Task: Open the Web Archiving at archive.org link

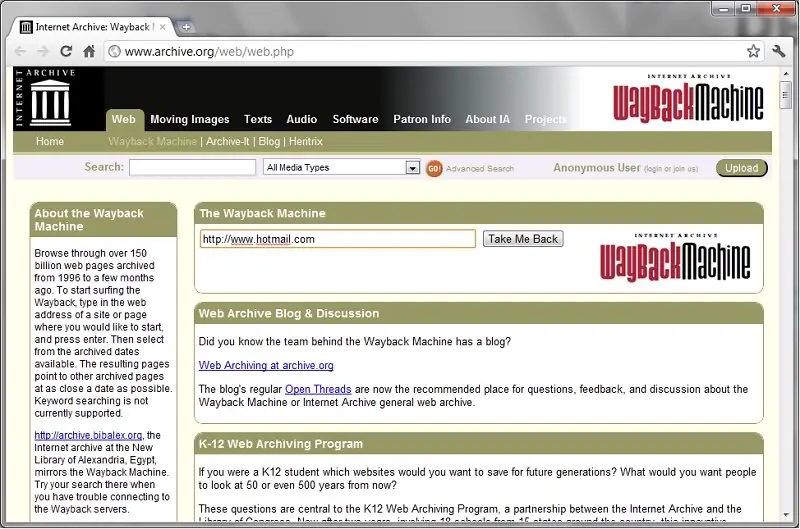Action: (266, 365)
